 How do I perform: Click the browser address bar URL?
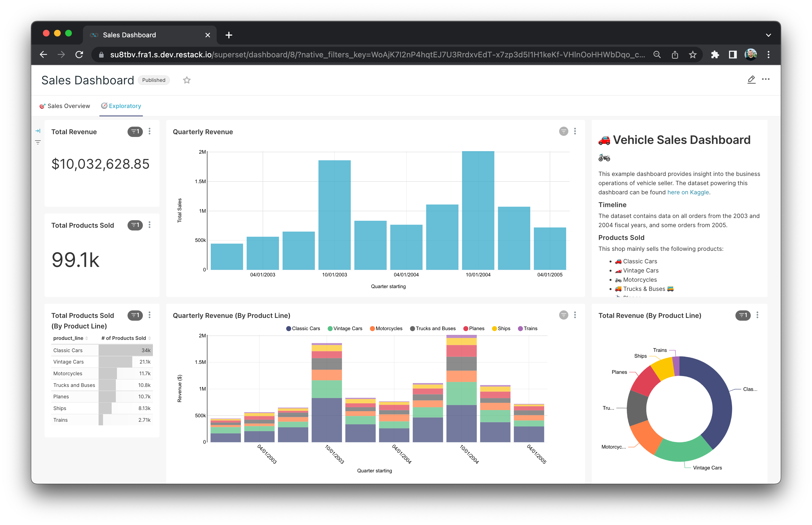pos(375,55)
